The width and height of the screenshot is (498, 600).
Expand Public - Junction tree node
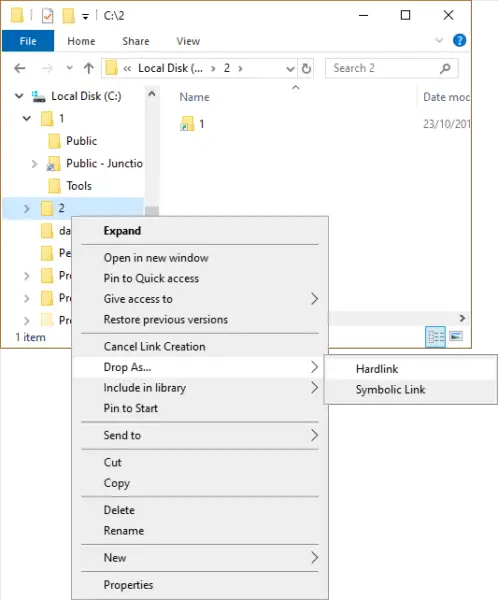[x=34, y=164]
